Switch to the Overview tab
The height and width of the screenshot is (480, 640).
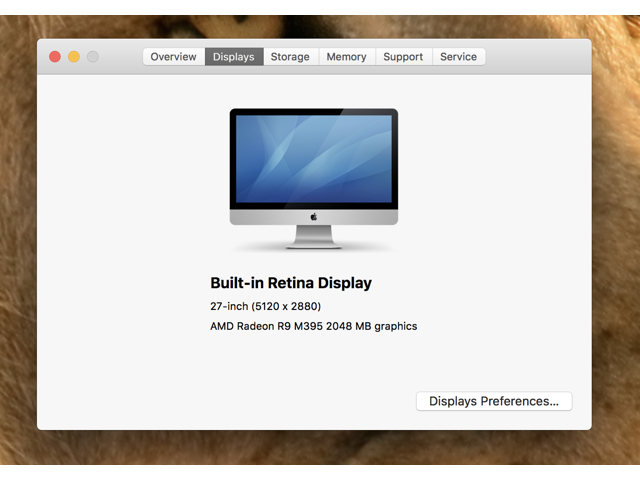(x=173, y=57)
